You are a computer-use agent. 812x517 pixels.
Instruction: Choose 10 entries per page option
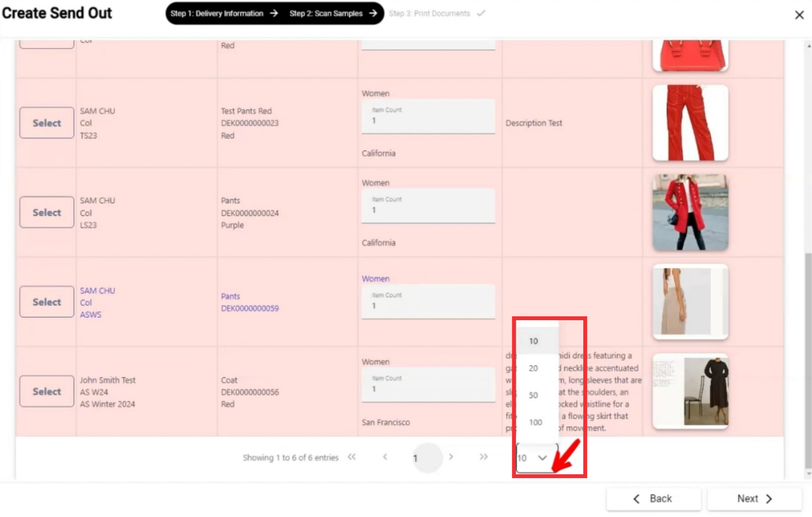point(538,341)
